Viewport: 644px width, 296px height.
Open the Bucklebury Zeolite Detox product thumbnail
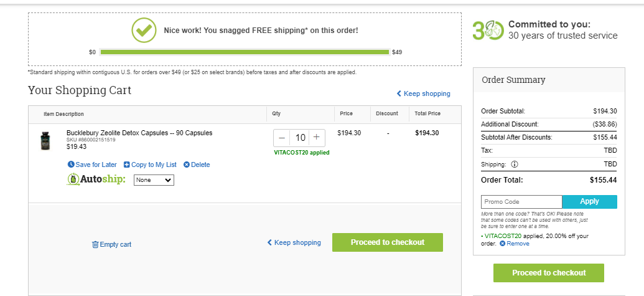click(x=45, y=141)
